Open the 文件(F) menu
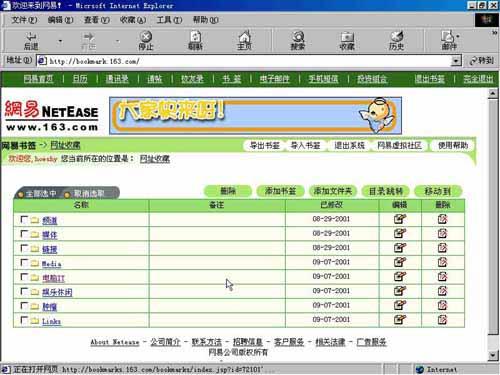500x375 pixels. pyautogui.click(x=24, y=20)
